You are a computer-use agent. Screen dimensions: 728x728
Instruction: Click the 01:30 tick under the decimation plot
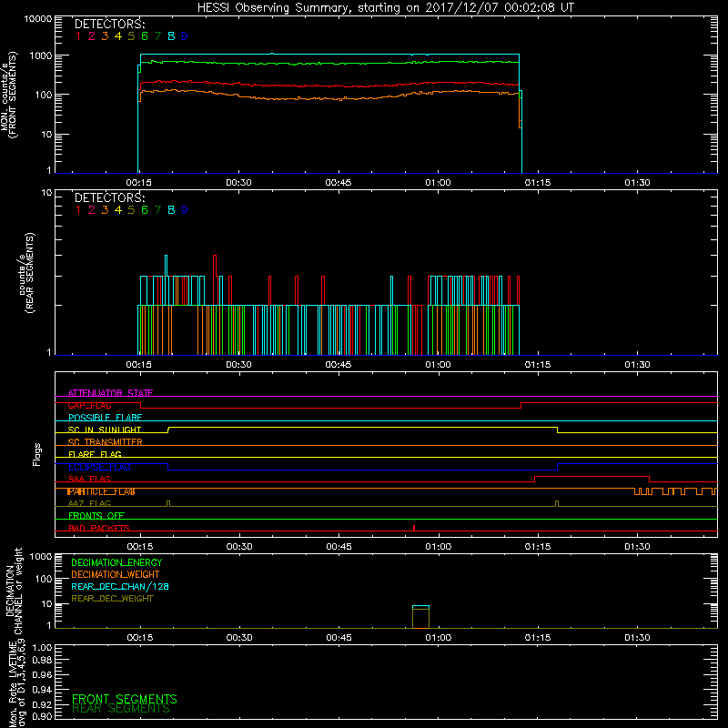pyautogui.click(x=638, y=638)
